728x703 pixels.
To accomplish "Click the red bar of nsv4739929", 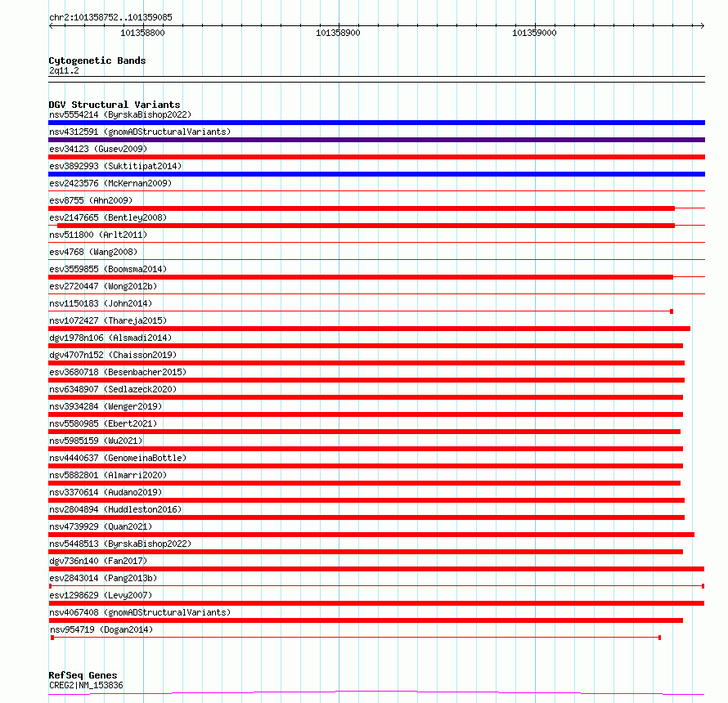I will pyautogui.click(x=371, y=535).
